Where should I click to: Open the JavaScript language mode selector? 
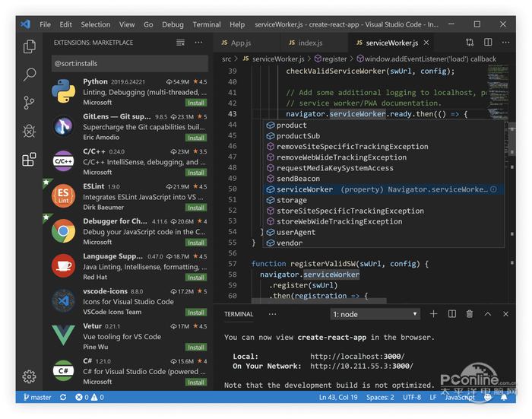pyautogui.click(x=460, y=397)
